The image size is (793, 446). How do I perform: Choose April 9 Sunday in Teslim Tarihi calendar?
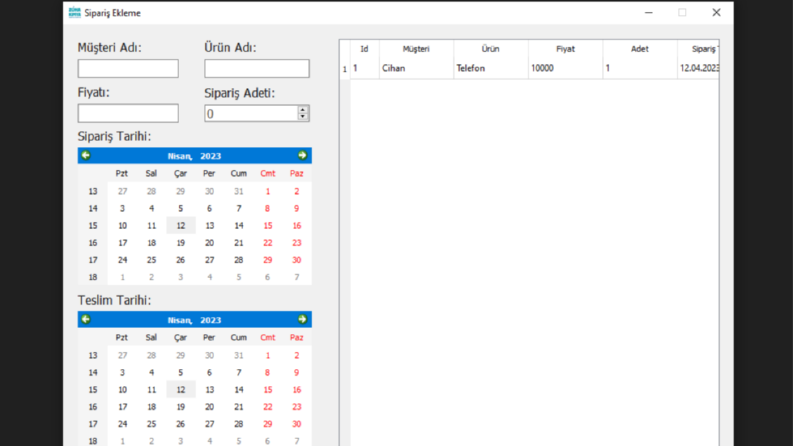(x=296, y=373)
